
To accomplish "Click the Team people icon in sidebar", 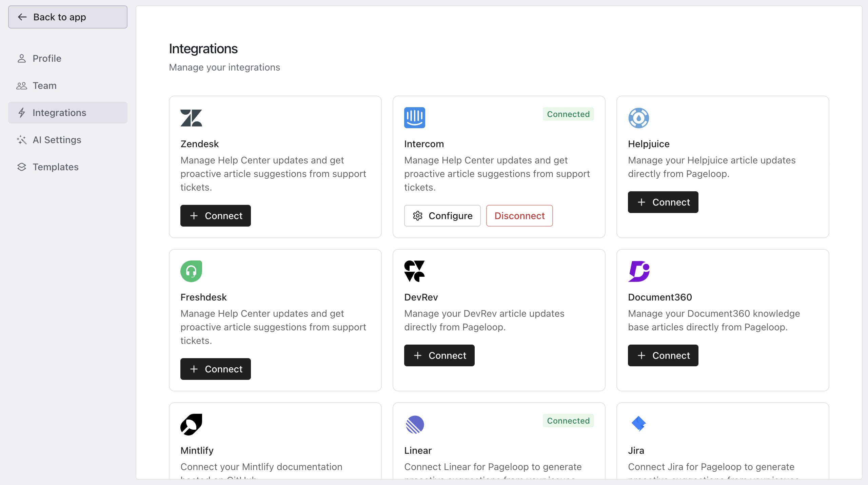I will click(x=22, y=85).
